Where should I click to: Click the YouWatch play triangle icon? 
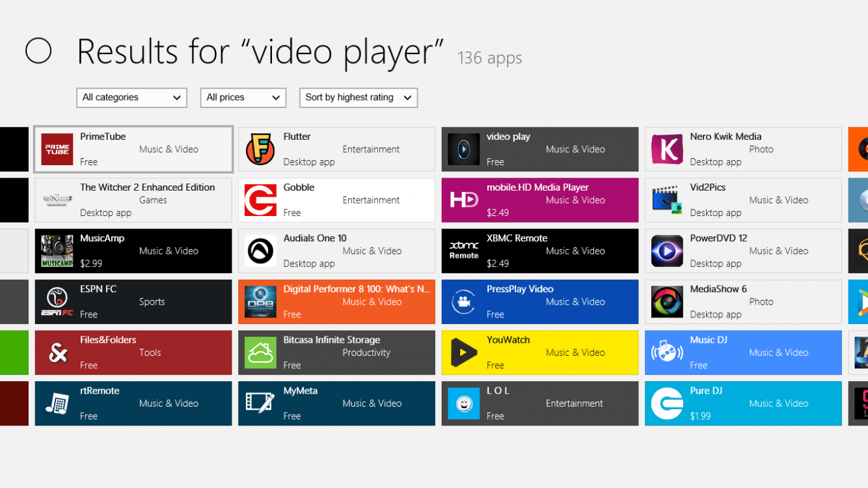coord(464,353)
